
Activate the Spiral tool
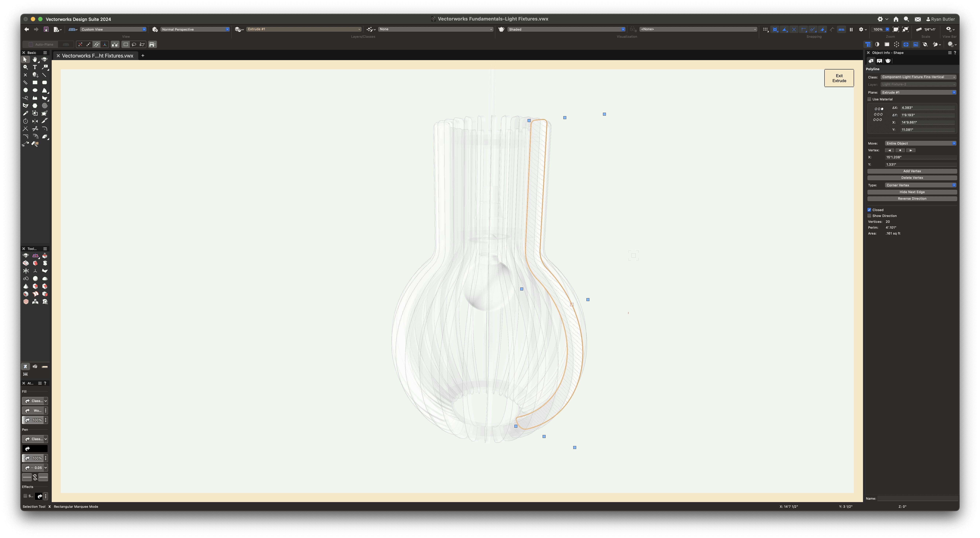45,105
